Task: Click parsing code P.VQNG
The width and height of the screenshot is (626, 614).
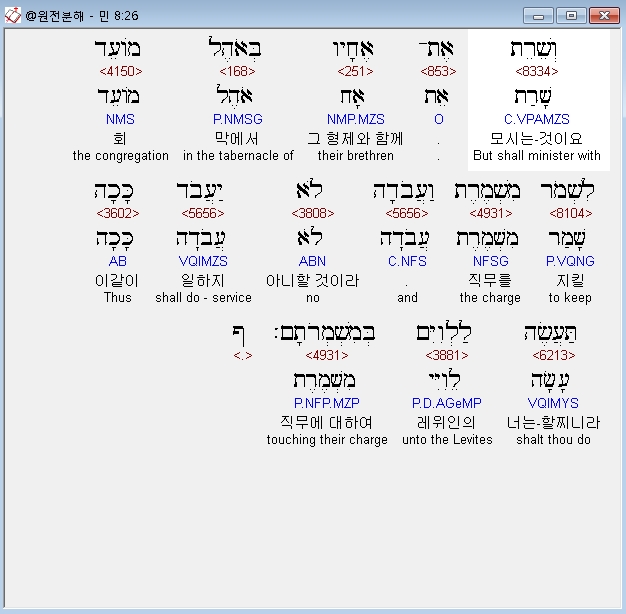Action: coord(570,261)
